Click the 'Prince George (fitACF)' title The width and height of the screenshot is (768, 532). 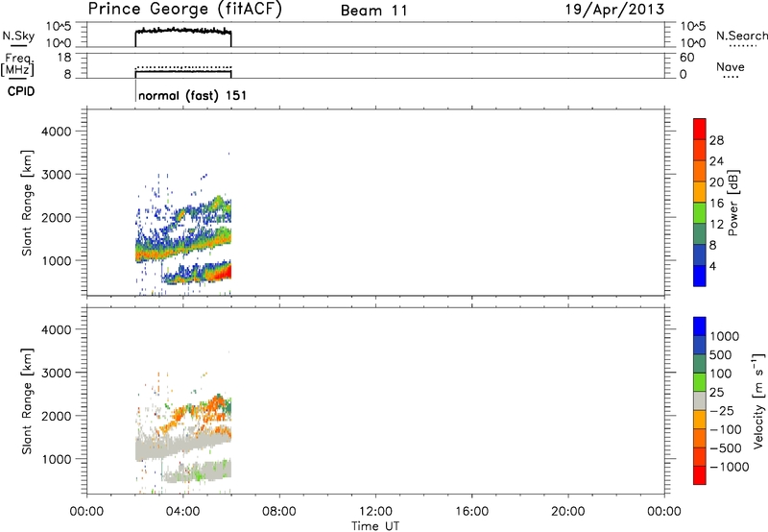coord(185,10)
